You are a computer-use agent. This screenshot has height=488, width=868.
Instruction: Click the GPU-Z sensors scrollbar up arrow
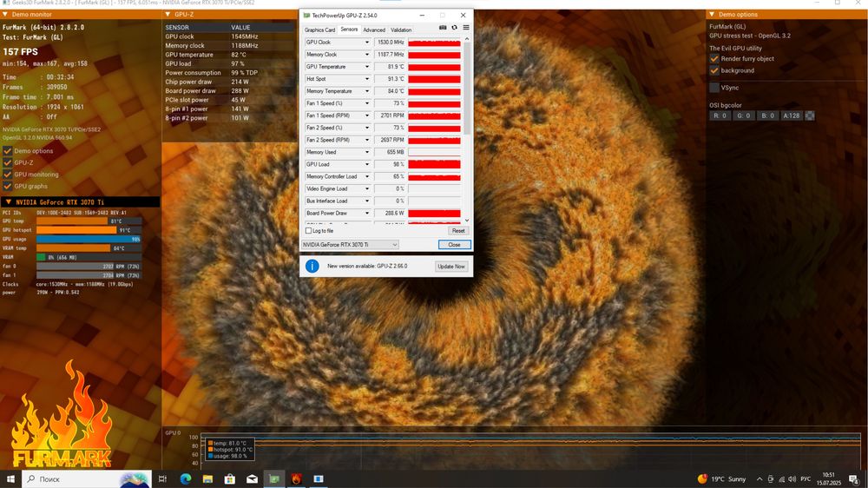tap(467, 39)
